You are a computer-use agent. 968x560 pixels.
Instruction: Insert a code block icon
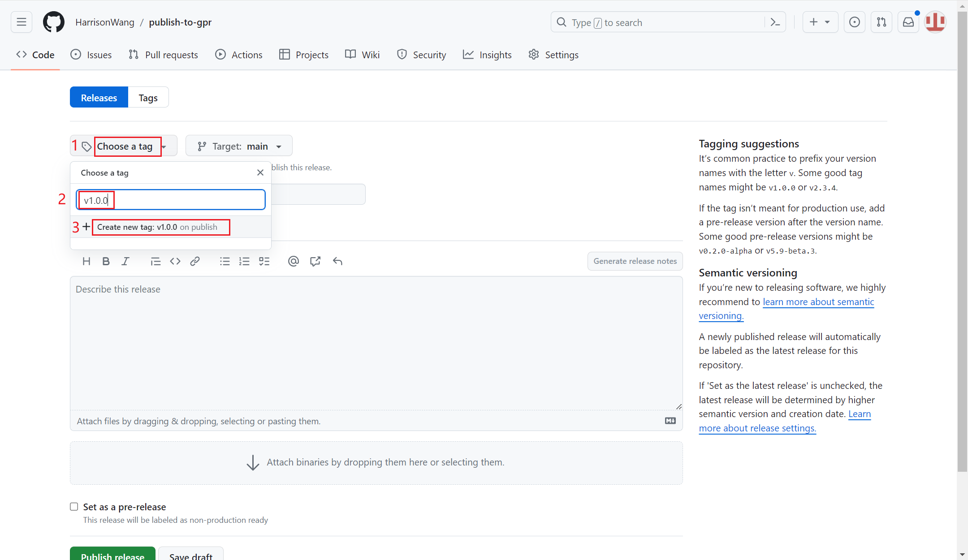(x=175, y=261)
